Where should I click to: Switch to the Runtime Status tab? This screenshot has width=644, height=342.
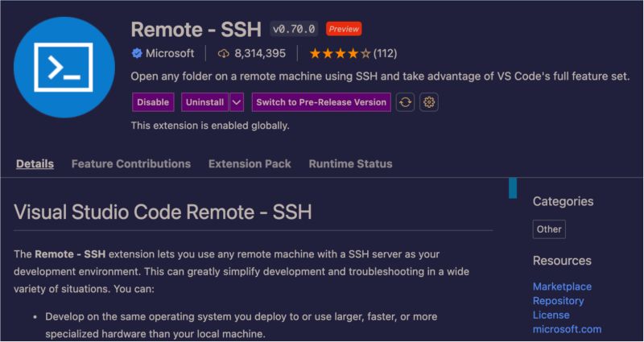pyautogui.click(x=350, y=164)
